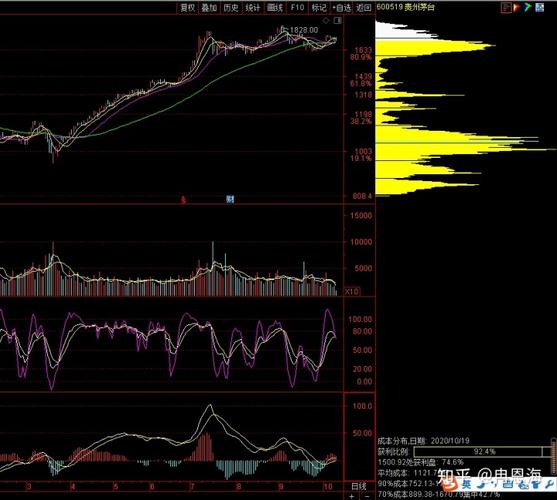Click the green arrow icon at top right
The image size is (557, 500).
point(528,7)
